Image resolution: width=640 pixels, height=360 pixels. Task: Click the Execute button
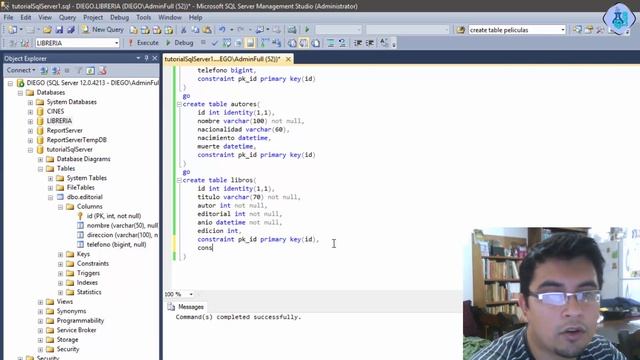coord(143,43)
